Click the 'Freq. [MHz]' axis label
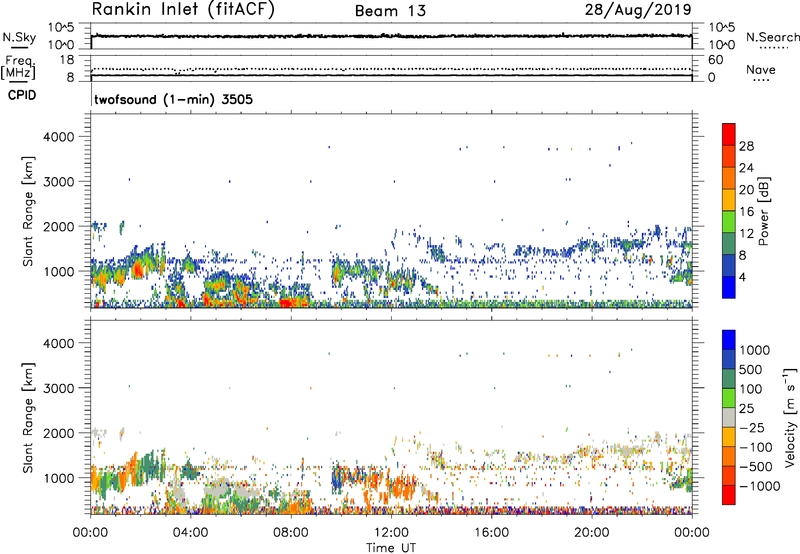Screen dimensions: 800x554 [18, 68]
